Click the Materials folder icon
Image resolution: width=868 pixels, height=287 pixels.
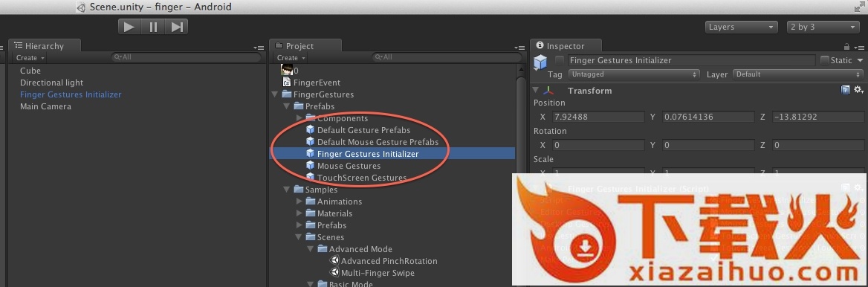tap(310, 213)
